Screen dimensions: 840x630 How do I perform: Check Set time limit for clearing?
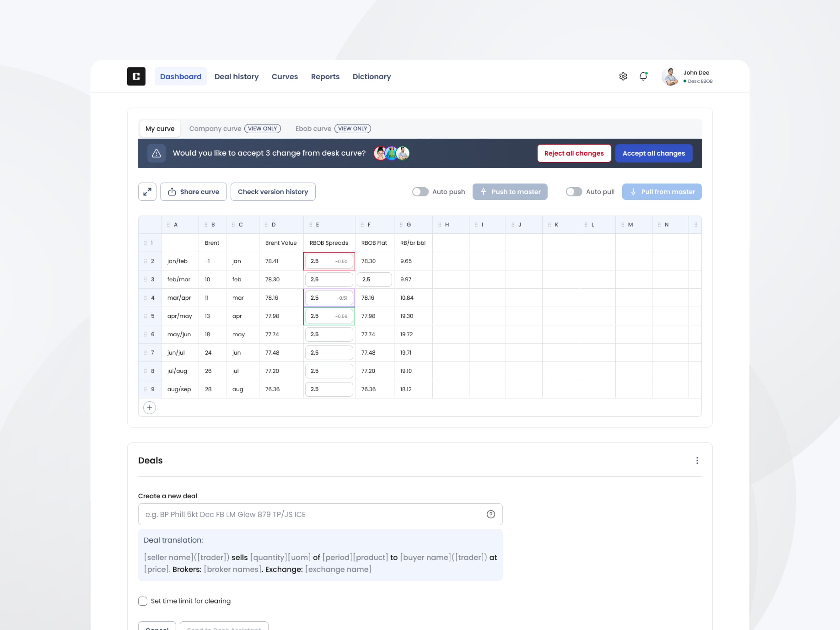(143, 601)
